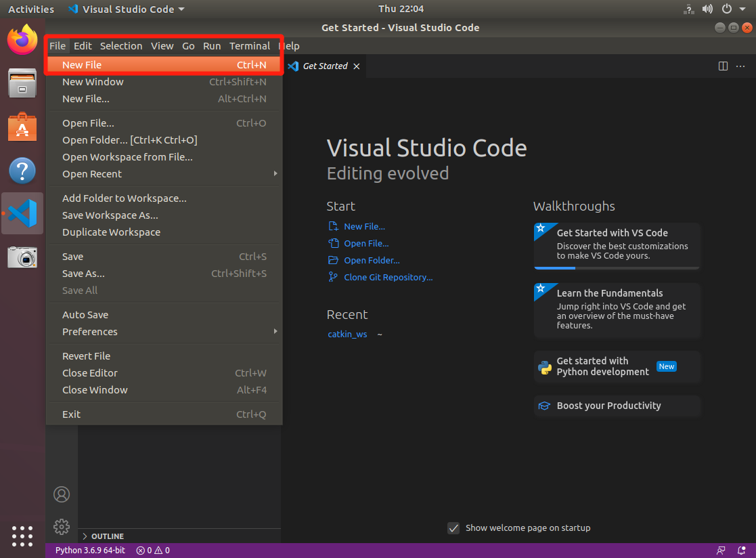Click the new file icon beside New File...
The width and height of the screenshot is (756, 558).
(x=333, y=226)
